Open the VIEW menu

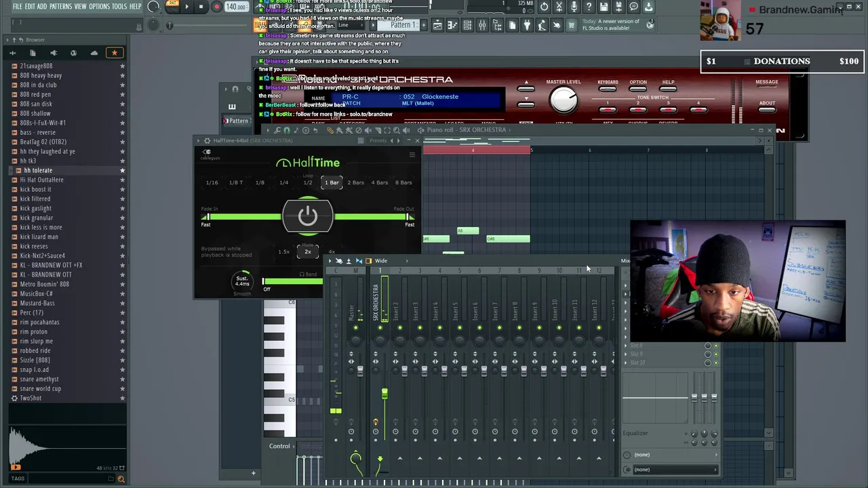pos(80,7)
